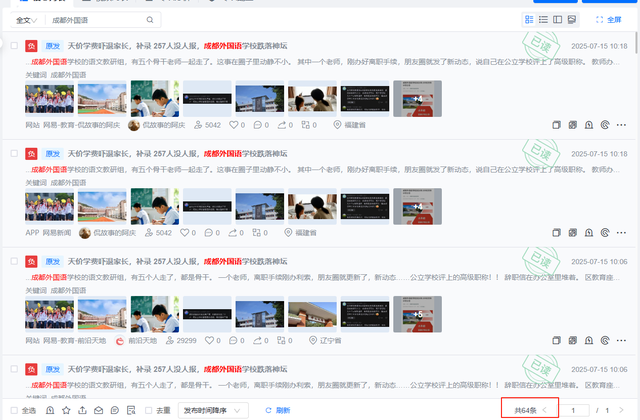Click the search magnifier icon in the search box

tap(150, 20)
